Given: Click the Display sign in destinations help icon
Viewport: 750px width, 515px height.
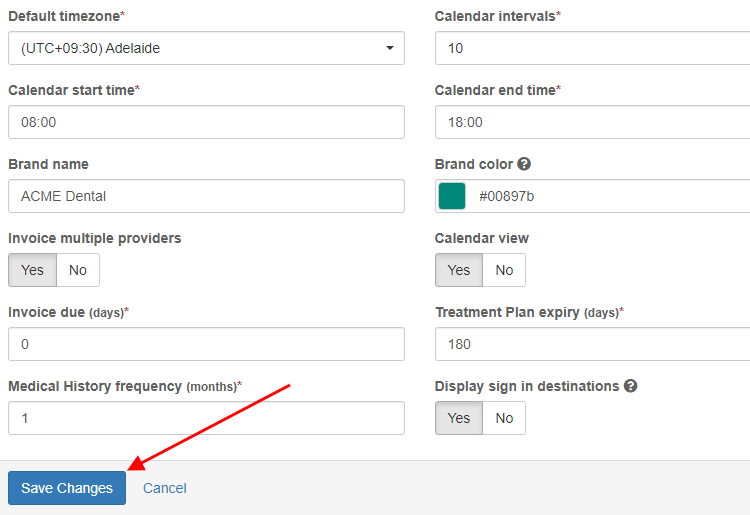Looking at the screenshot, I should (630, 386).
